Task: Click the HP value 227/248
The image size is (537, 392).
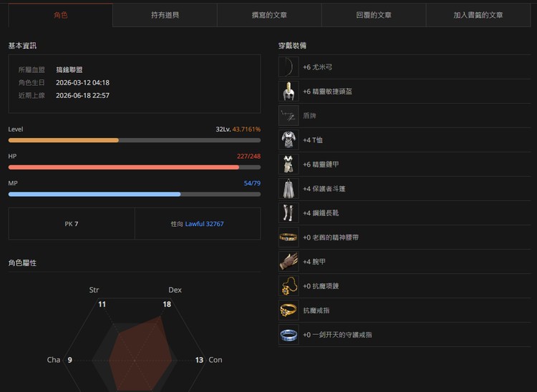Action: coord(249,157)
